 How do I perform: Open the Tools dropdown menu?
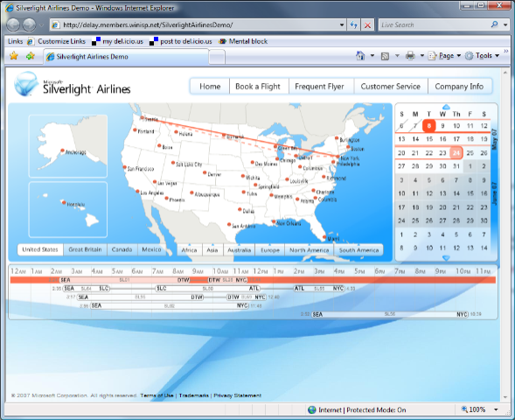click(x=482, y=55)
